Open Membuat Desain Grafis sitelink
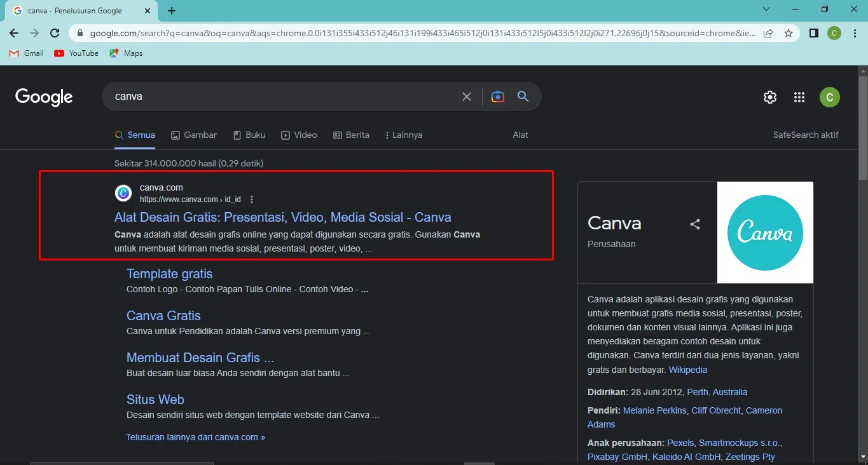The image size is (868, 465). (x=200, y=358)
